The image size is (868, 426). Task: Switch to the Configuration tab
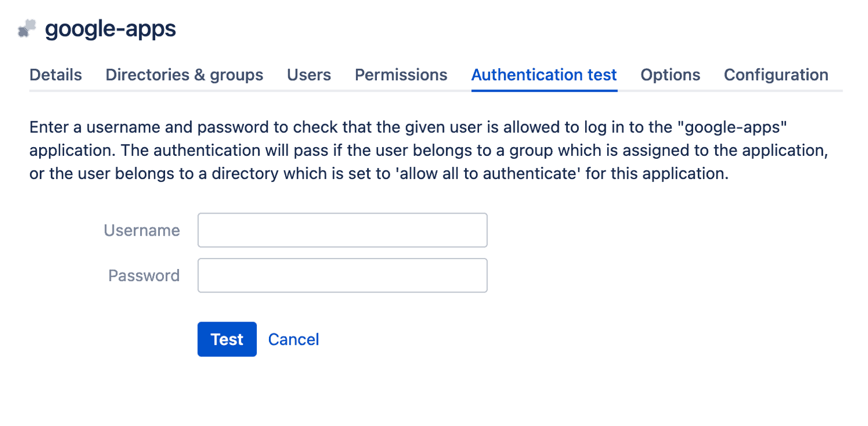coord(776,75)
